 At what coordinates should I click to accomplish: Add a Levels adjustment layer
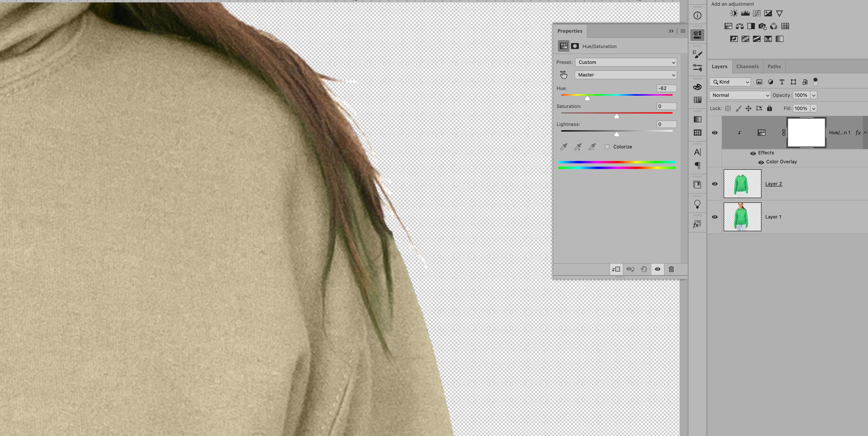pyautogui.click(x=745, y=13)
